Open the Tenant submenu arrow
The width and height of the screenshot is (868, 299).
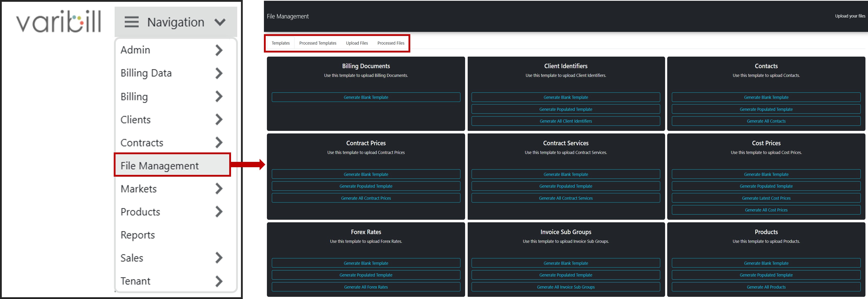pyautogui.click(x=219, y=281)
